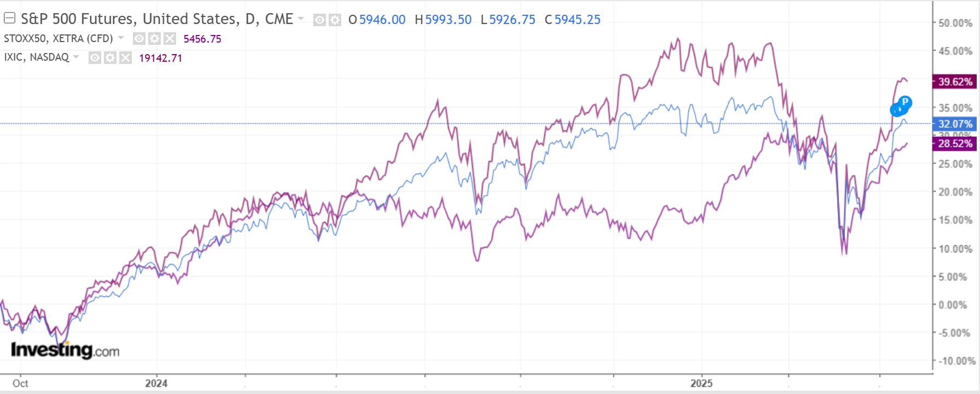Click the STOXX50, XETRA (CFD) legend label
The width and height of the screenshot is (980, 394).
click(x=58, y=39)
